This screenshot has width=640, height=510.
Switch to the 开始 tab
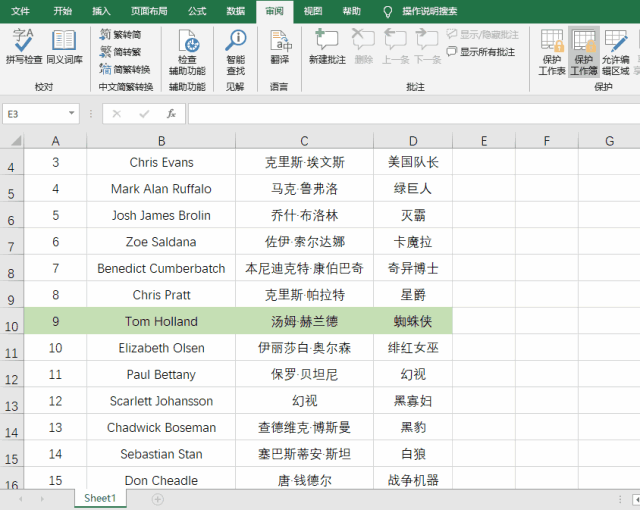(x=62, y=11)
